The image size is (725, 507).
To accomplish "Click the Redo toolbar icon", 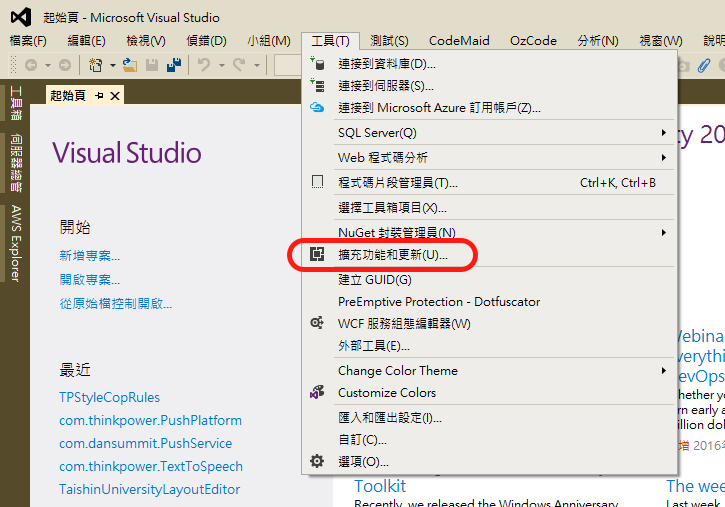I will click(239, 65).
